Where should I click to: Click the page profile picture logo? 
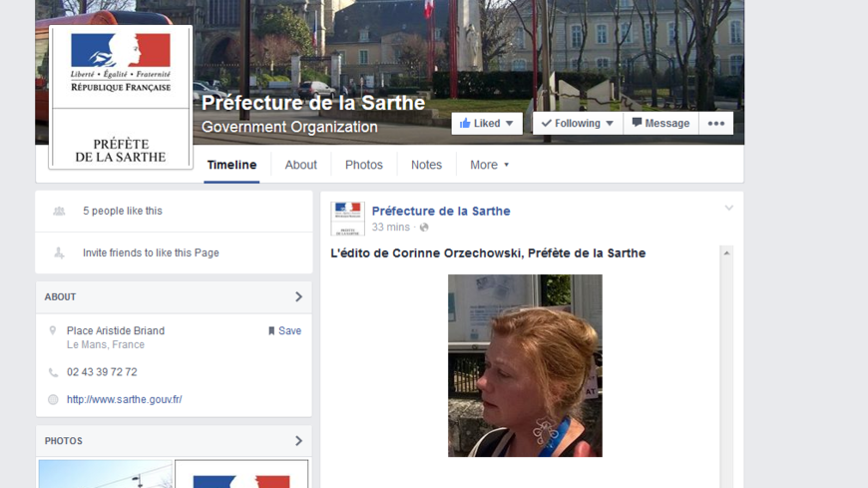pyautogui.click(x=121, y=97)
